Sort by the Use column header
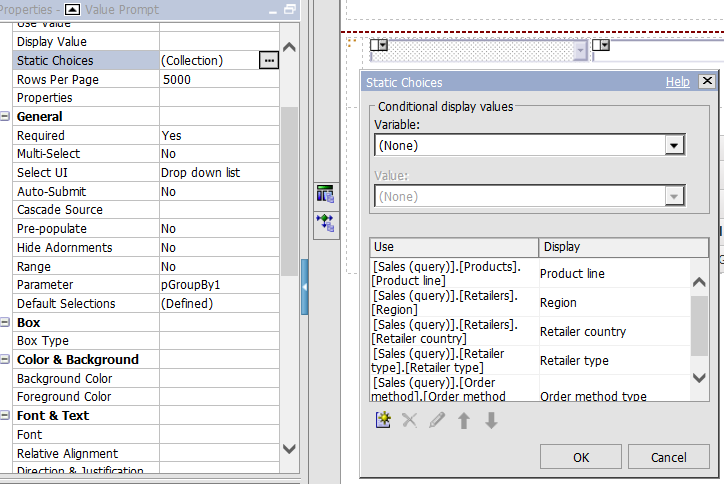Image resolution: width=724 pixels, height=484 pixels. 454,247
